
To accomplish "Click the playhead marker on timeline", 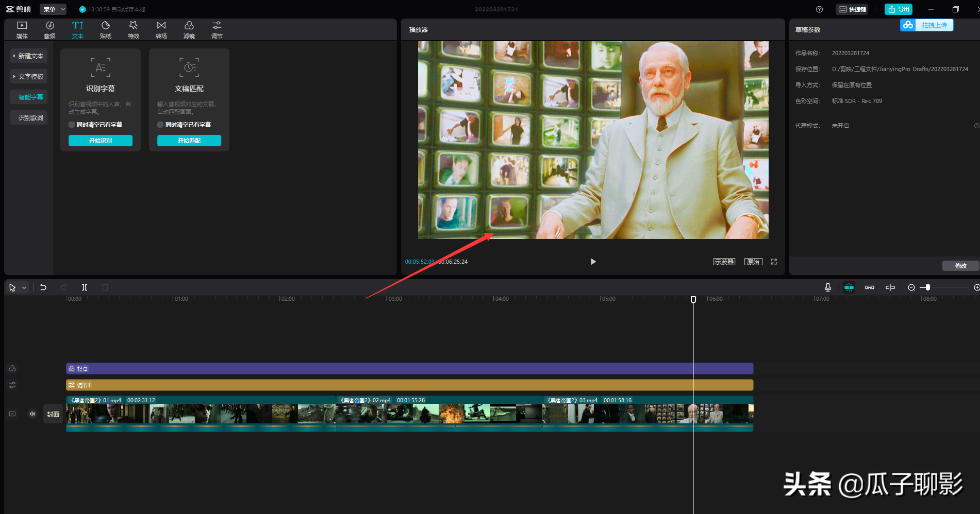I will tap(693, 300).
